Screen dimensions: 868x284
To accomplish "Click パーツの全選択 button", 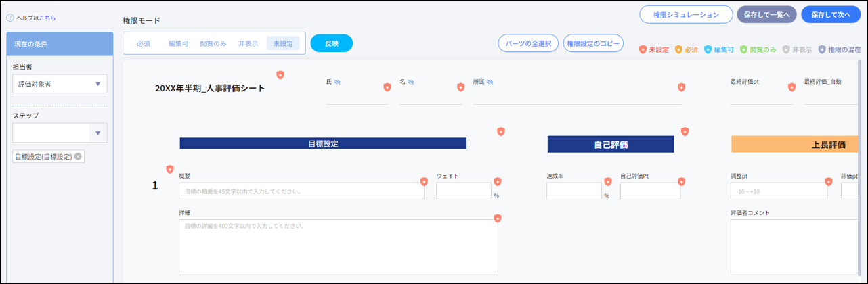I will click(529, 43).
